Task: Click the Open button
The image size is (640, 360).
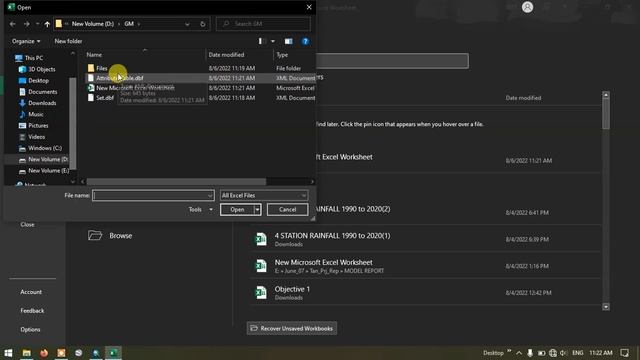Action: pos(237,209)
